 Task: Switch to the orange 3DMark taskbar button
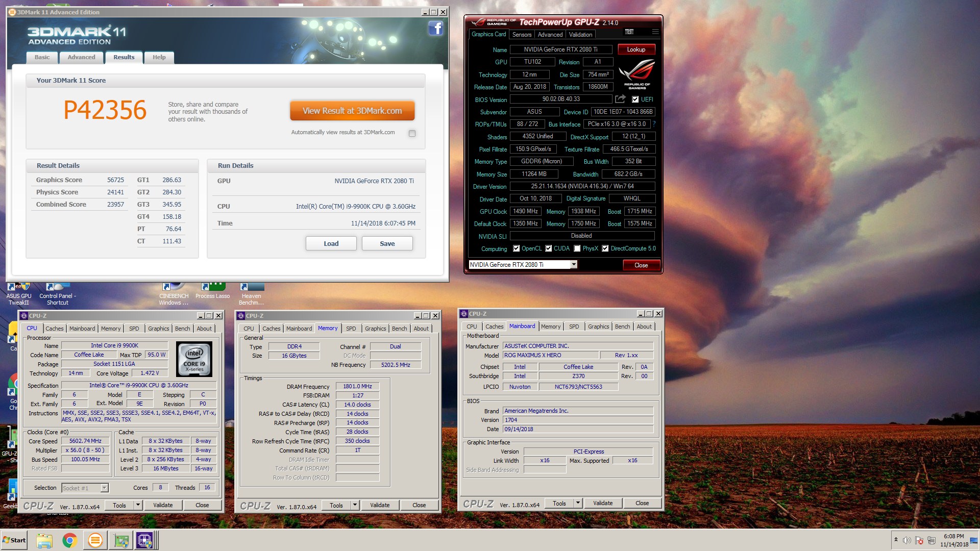(95, 540)
